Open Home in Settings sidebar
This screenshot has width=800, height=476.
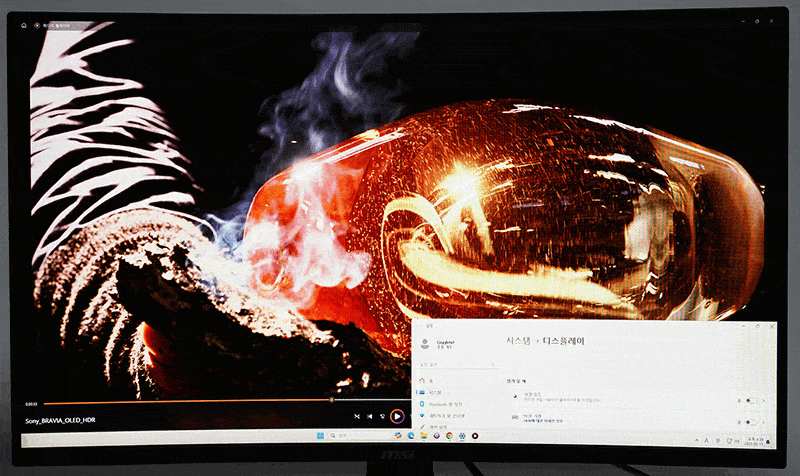click(x=426, y=381)
